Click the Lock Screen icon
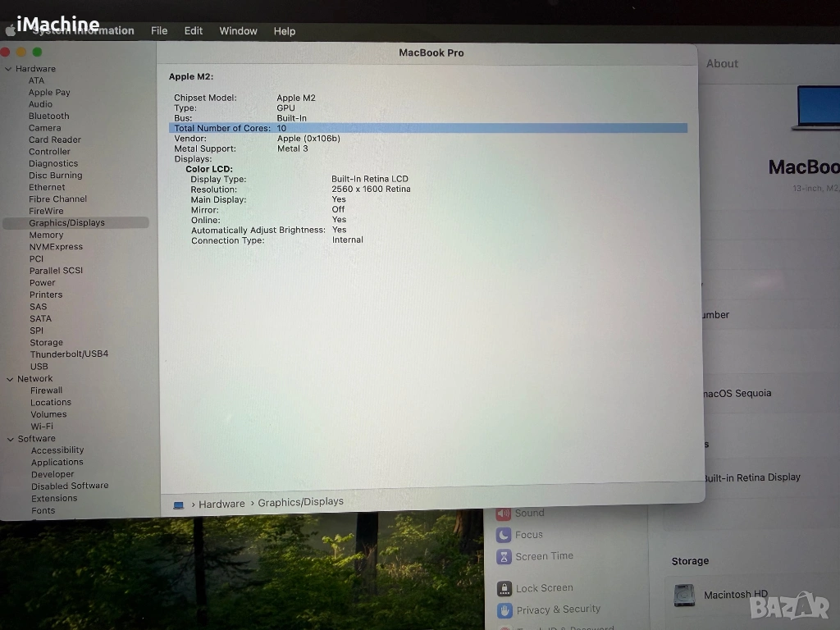 504,588
